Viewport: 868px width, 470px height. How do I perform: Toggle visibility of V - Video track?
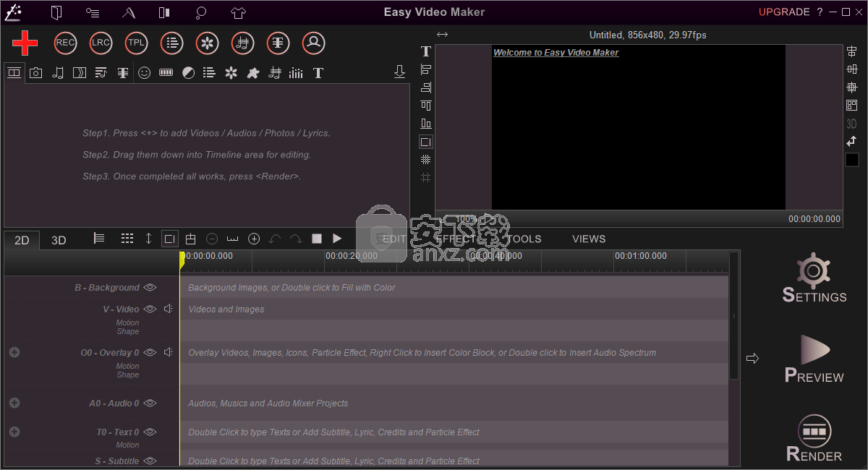(150, 309)
